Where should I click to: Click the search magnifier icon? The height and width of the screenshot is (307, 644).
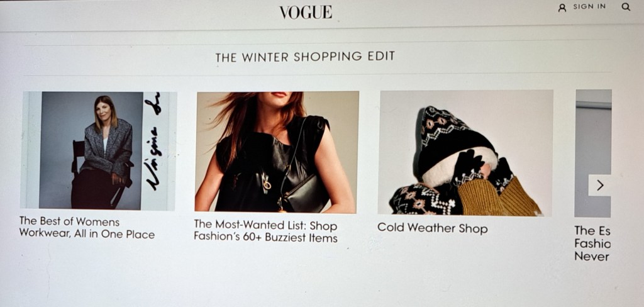(626, 6)
